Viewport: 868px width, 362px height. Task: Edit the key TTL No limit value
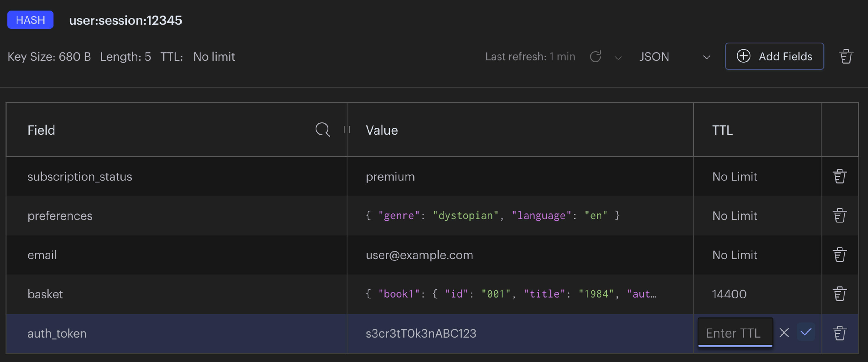click(x=214, y=57)
